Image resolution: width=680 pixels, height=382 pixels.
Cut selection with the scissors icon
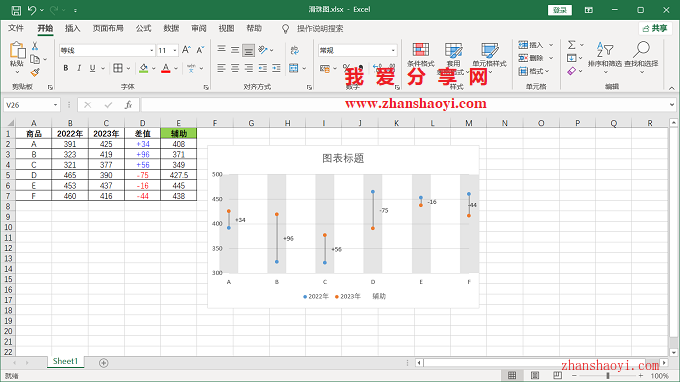(35, 46)
